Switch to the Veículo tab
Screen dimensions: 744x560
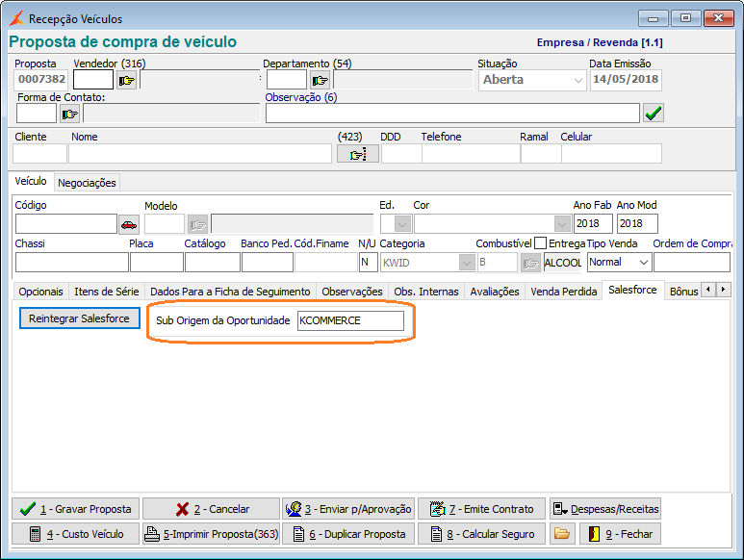click(31, 181)
